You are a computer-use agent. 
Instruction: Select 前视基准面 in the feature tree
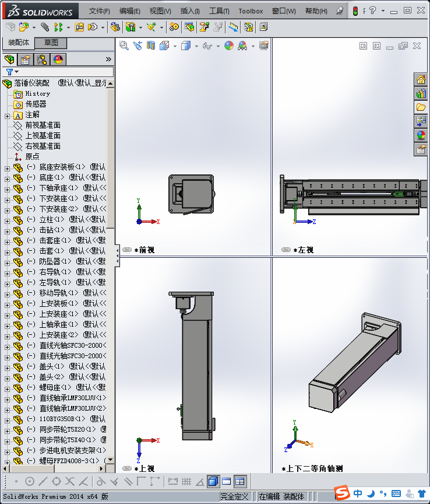pos(43,125)
